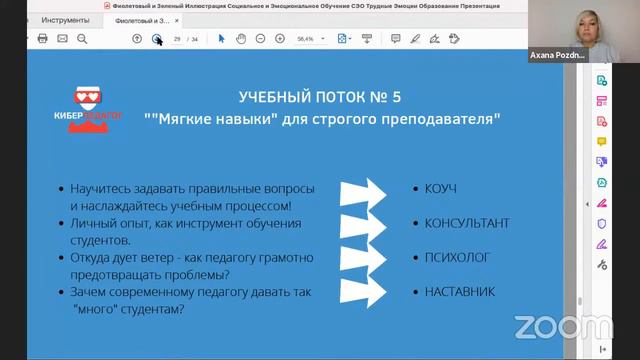Open the Find text magnifier tool
640x360 pixels.
pyautogui.click(x=82, y=39)
